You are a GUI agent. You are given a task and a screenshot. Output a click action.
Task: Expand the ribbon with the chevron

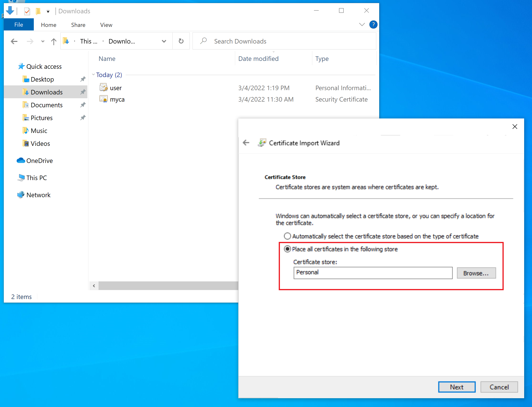[x=362, y=25]
